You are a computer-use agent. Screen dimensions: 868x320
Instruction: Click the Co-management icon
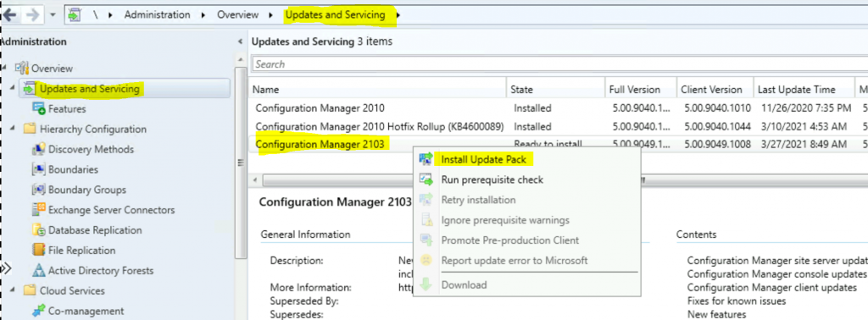[39, 311]
